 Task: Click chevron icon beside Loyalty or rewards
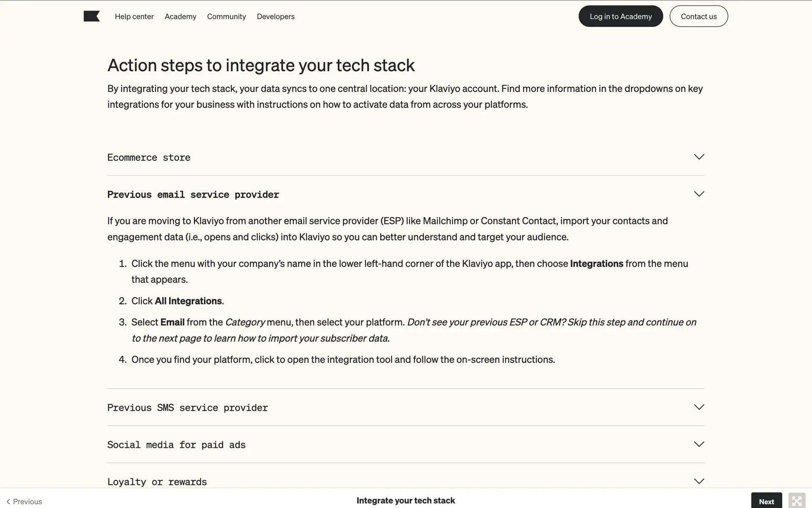pyautogui.click(x=699, y=481)
